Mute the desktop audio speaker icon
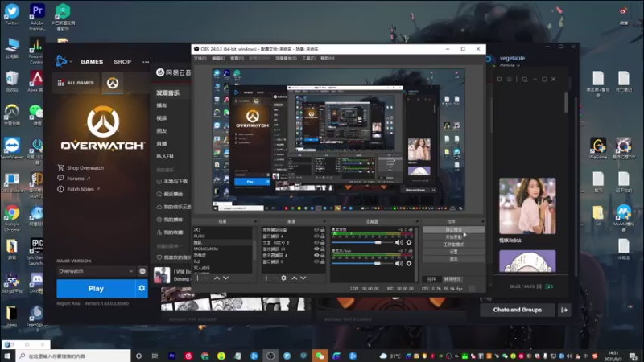This screenshot has height=362, width=644. (x=398, y=243)
